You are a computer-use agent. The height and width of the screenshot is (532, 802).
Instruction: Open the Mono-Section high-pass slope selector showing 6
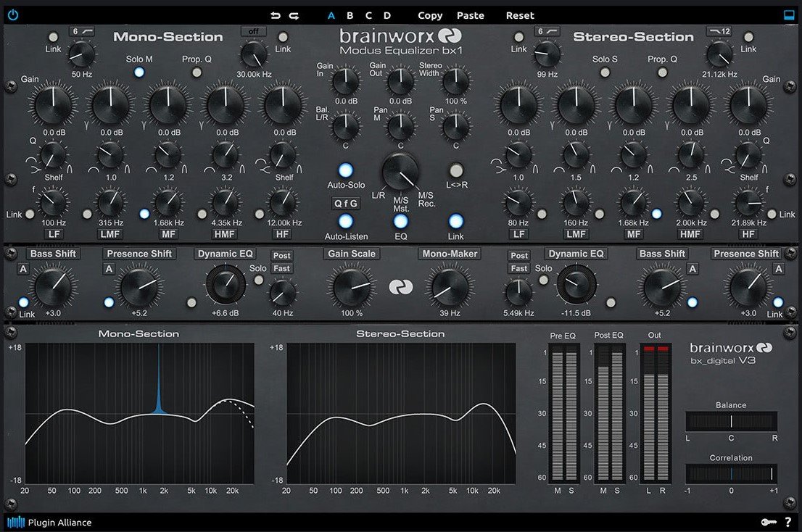tap(83, 31)
